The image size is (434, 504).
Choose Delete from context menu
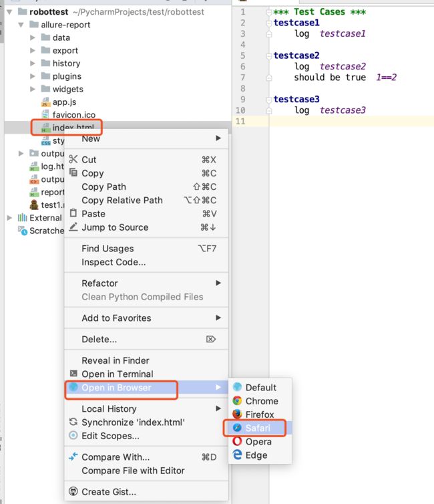click(99, 340)
